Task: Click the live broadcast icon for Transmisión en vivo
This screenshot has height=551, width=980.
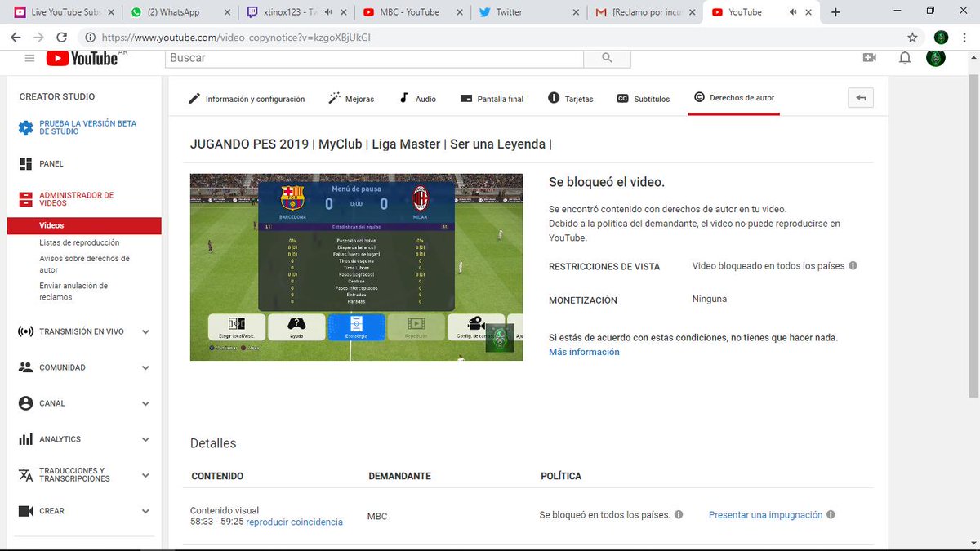Action: pos(25,332)
